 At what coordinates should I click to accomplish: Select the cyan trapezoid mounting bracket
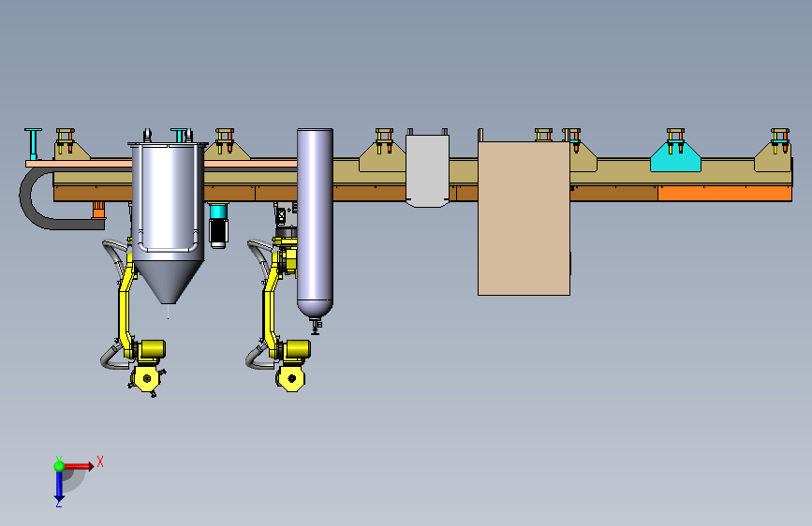click(675, 157)
